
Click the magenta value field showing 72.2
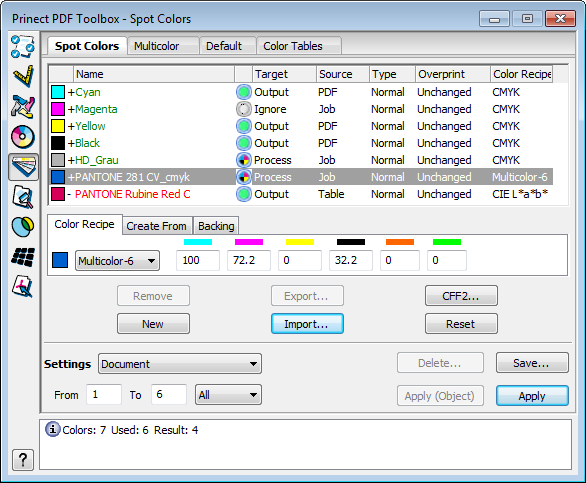pos(249,260)
